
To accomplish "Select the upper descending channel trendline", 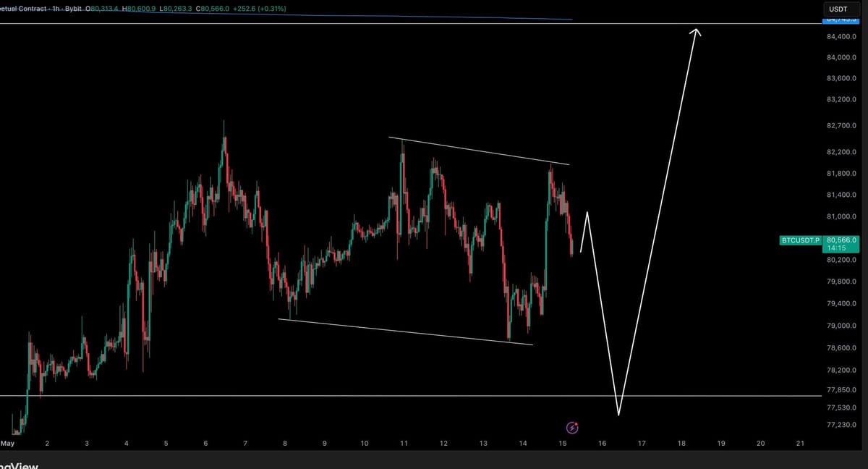I will pos(479,151).
